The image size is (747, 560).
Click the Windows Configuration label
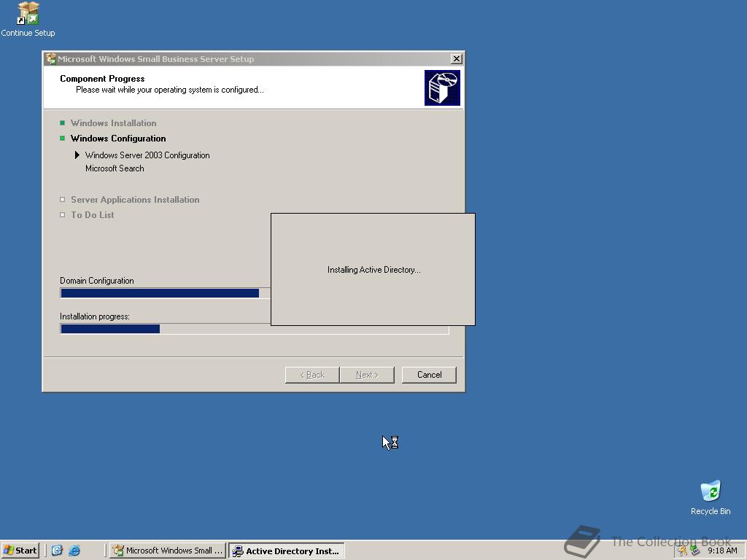click(118, 138)
